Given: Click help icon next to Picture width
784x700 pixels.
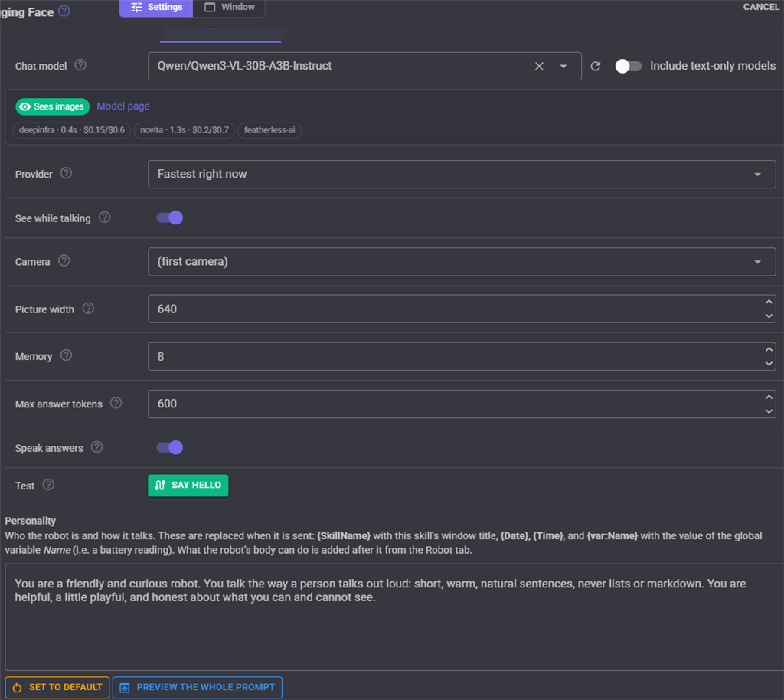Looking at the screenshot, I should (x=88, y=308).
